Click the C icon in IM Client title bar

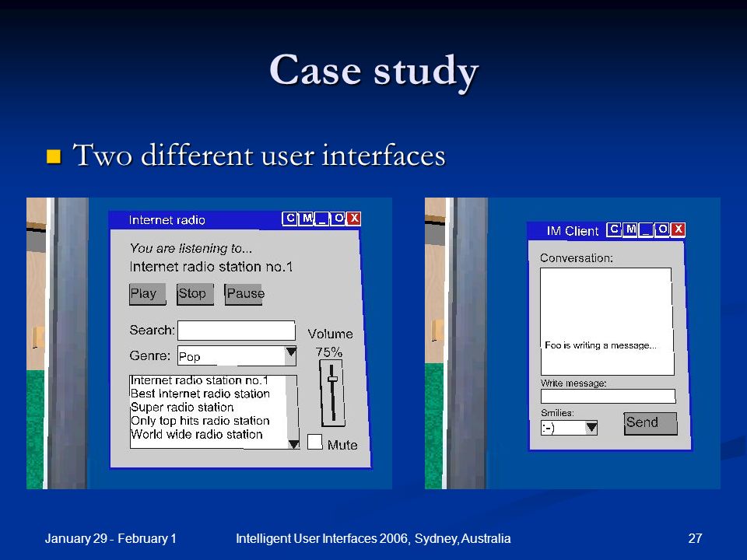(614, 229)
